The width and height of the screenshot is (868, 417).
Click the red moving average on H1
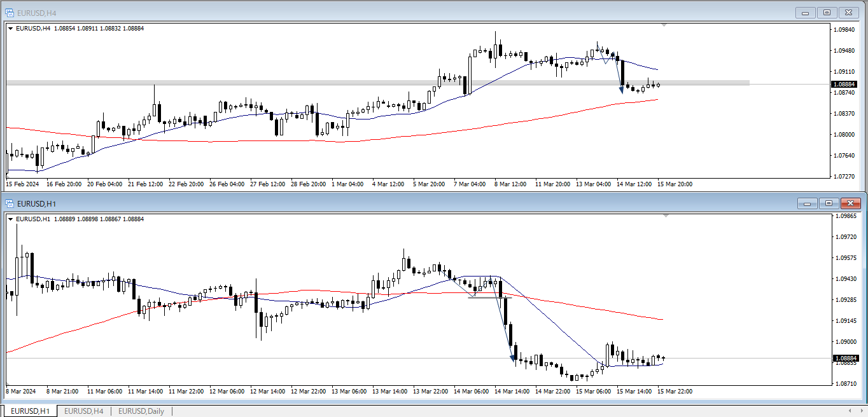[573, 303]
